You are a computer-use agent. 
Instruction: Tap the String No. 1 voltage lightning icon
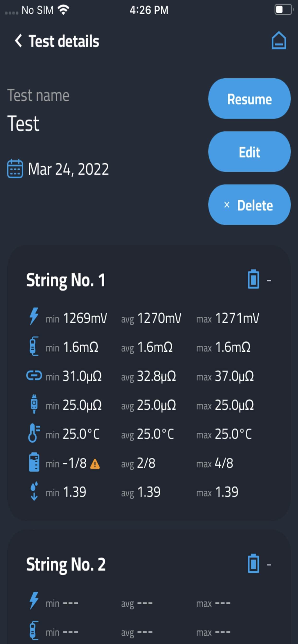(x=34, y=316)
